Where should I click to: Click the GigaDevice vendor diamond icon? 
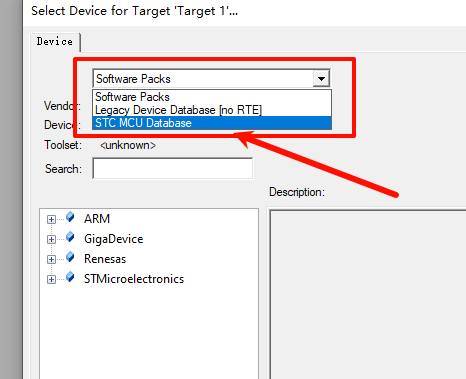click(70, 237)
